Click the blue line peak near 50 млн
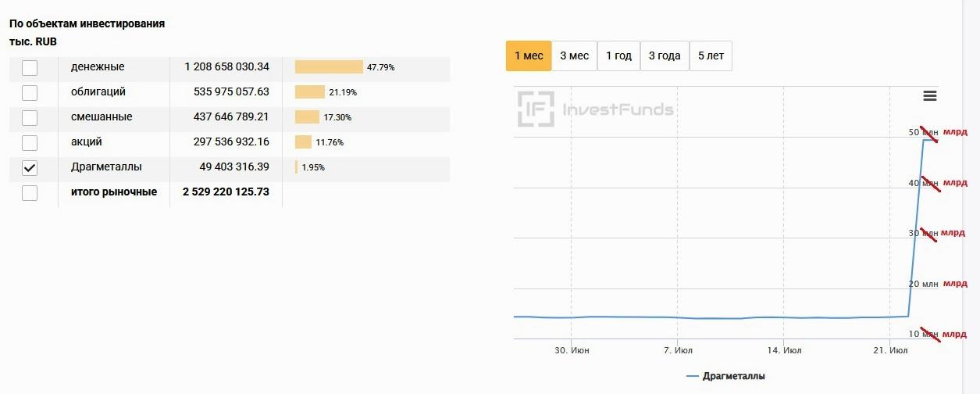The height and width of the screenshot is (394, 980). coord(927,140)
